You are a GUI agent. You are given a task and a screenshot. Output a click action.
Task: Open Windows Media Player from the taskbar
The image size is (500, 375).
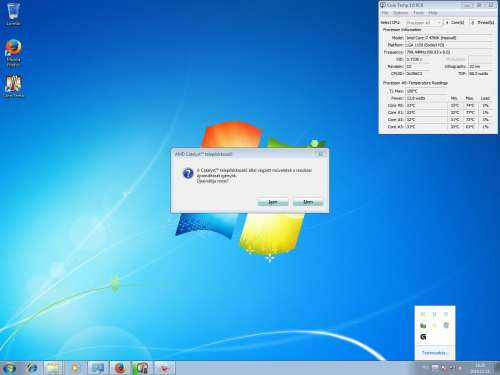(x=75, y=368)
